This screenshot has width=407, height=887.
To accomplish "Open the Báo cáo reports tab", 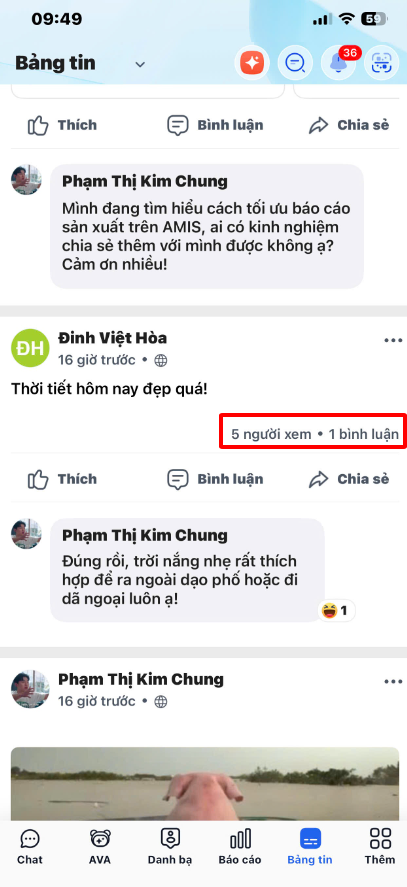I will tap(240, 847).
